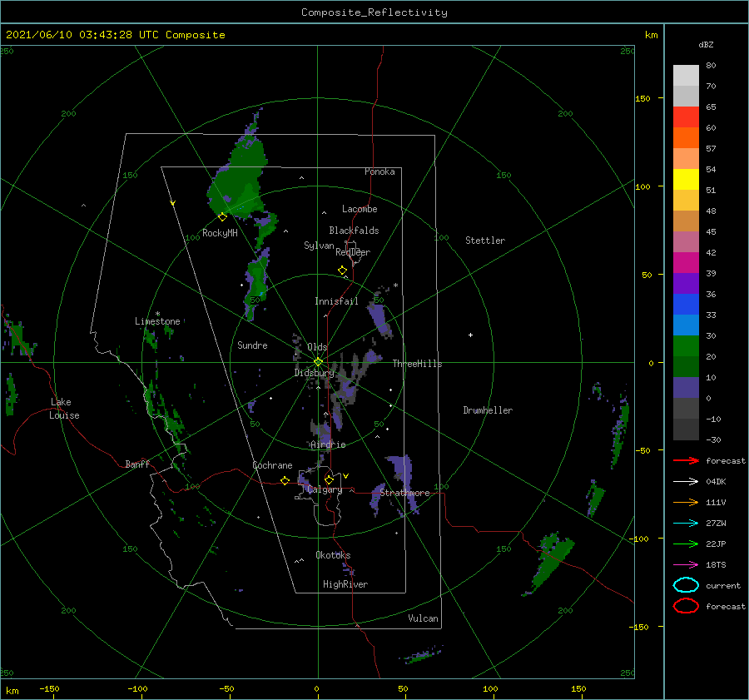Click the Limestone label

coord(157,321)
